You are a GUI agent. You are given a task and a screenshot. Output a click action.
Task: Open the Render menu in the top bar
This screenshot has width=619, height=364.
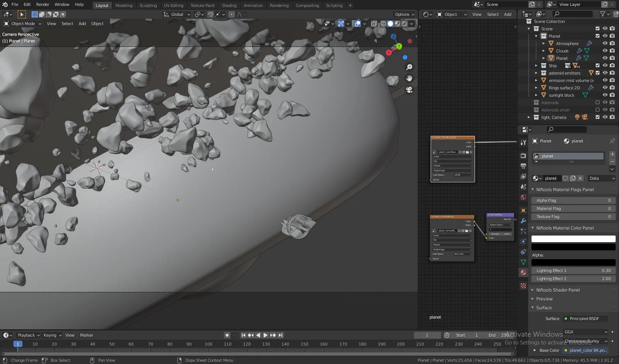43,4
